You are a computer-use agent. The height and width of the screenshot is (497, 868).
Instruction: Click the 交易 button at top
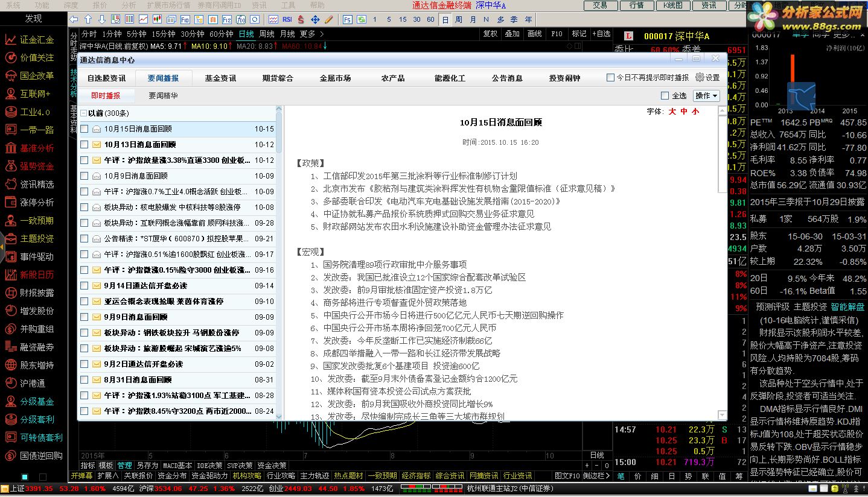pyautogui.click(x=600, y=5)
